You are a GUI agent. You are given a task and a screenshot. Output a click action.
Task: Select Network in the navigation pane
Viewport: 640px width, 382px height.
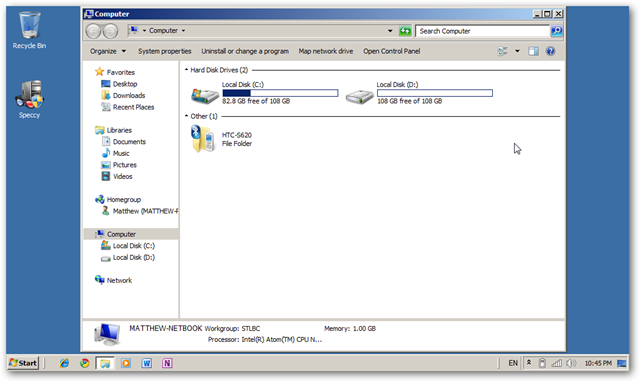tap(119, 280)
